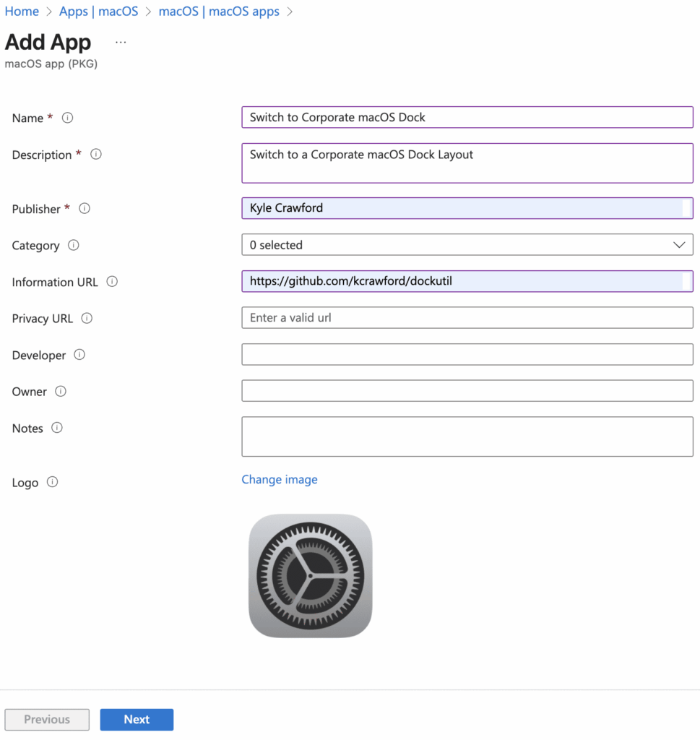Click the info icon beside Description
This screenshot has width=700, height=740.
[x=95, y=154]
